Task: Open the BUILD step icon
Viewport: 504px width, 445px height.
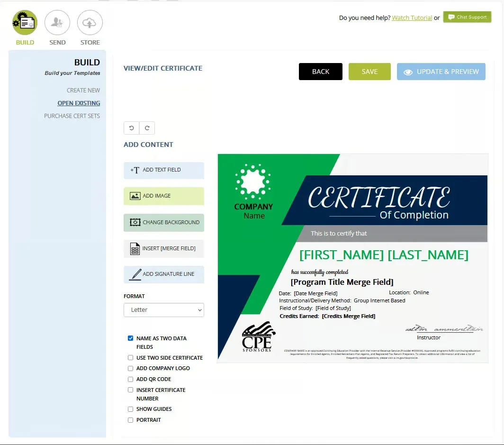Action: tap(25, 22)
